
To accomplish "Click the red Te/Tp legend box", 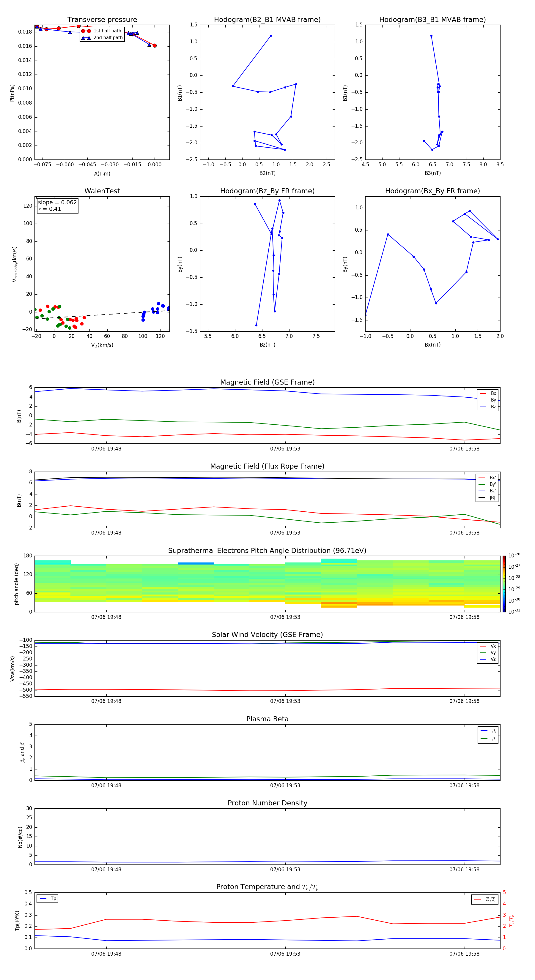I will pyautogui.click(x=485, y=899).
